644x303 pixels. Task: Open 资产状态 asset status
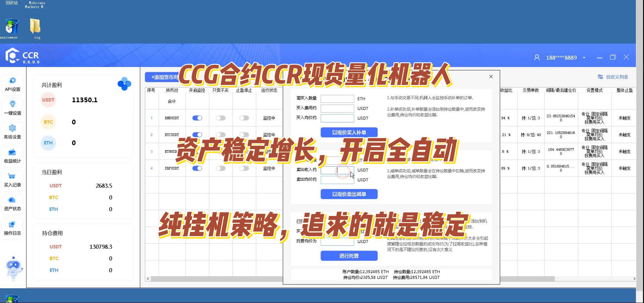(x=12, y=204)
